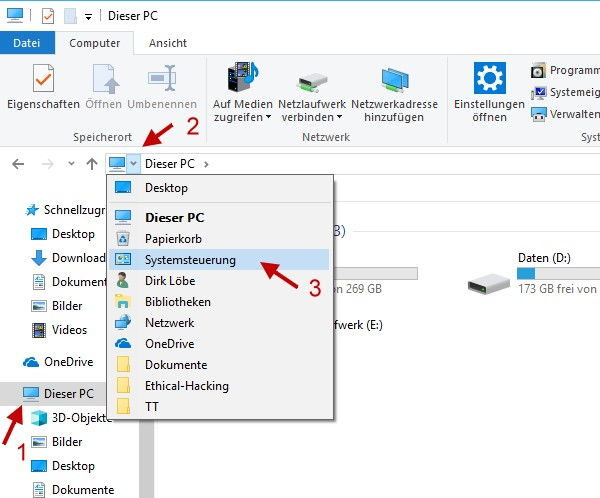The image size is (600, 498).
Task: Select OneDrive in the dropdown list
Action: pyautogui.click(x=219, y=344)
